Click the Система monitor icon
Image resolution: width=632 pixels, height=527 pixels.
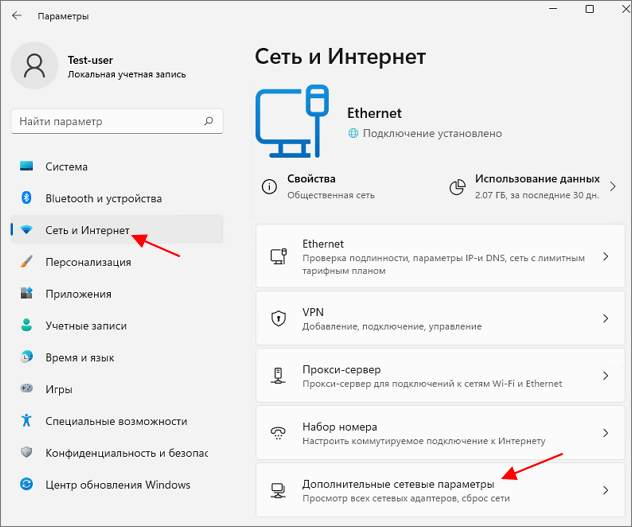click(x=27, y=166)
